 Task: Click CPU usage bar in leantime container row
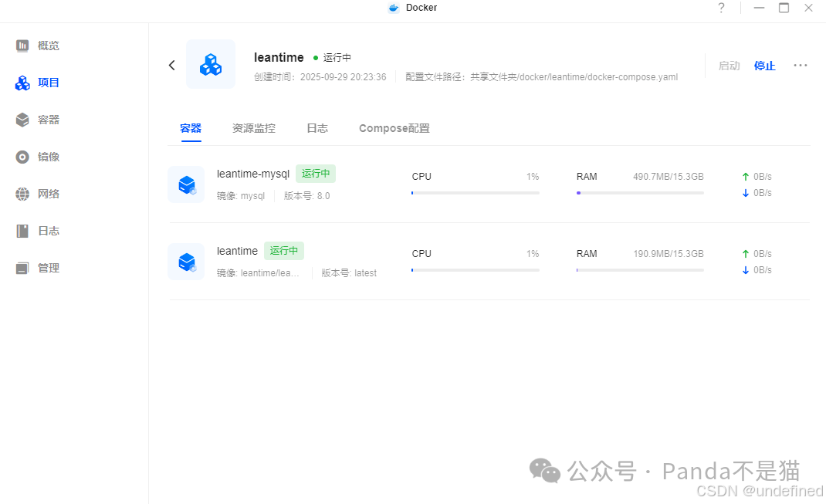point(476,270)
